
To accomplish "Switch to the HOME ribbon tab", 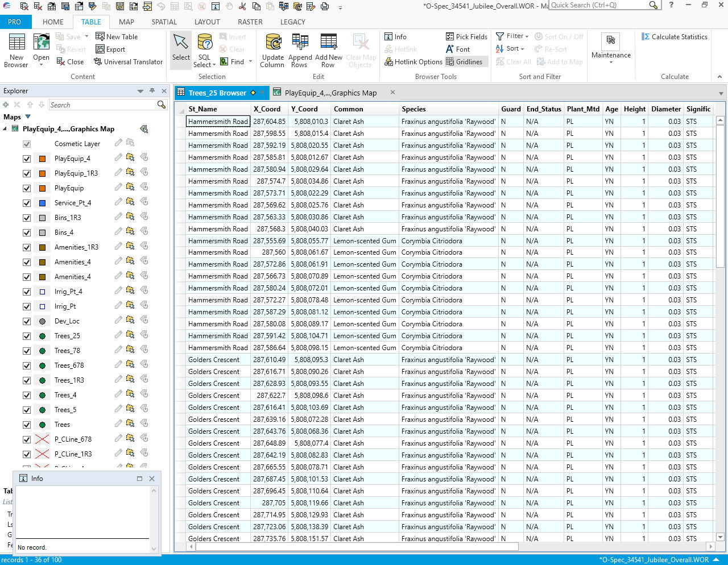I will pyautogui.click(x=53, y=22).
